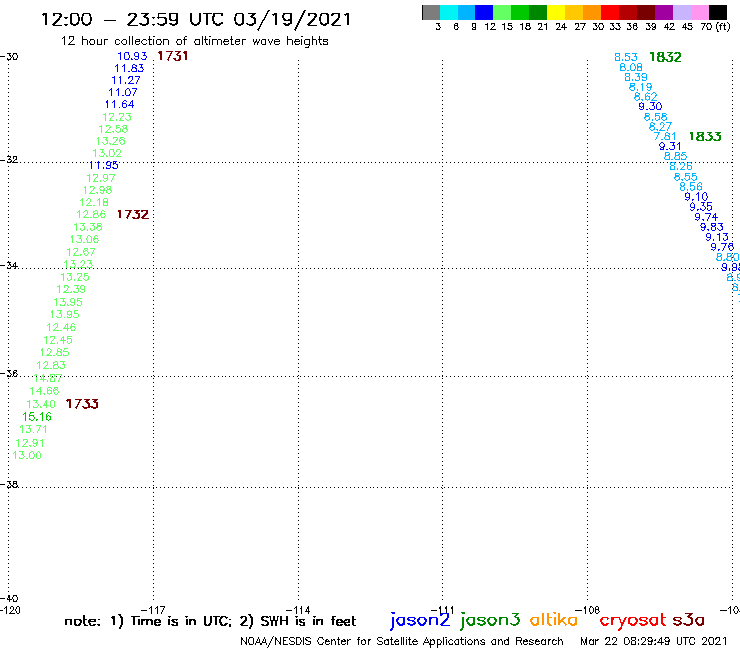Click the wave height value 10.93

click(x=132, y=56)
